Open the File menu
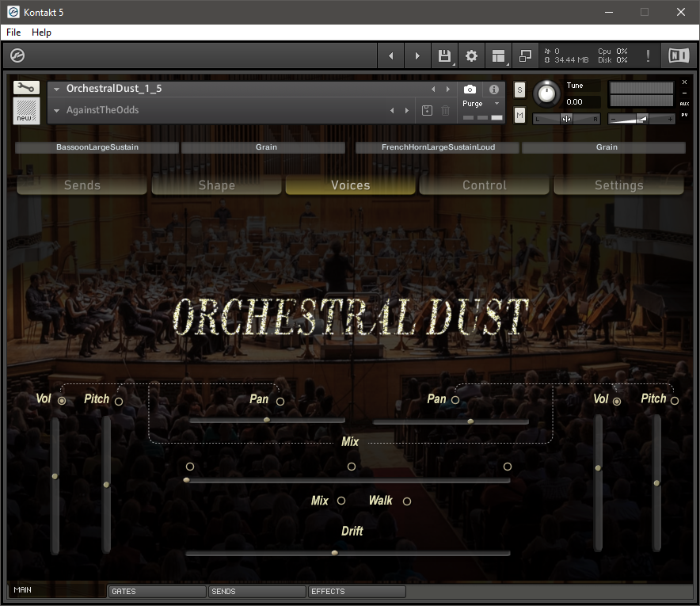 pos(13,32)
